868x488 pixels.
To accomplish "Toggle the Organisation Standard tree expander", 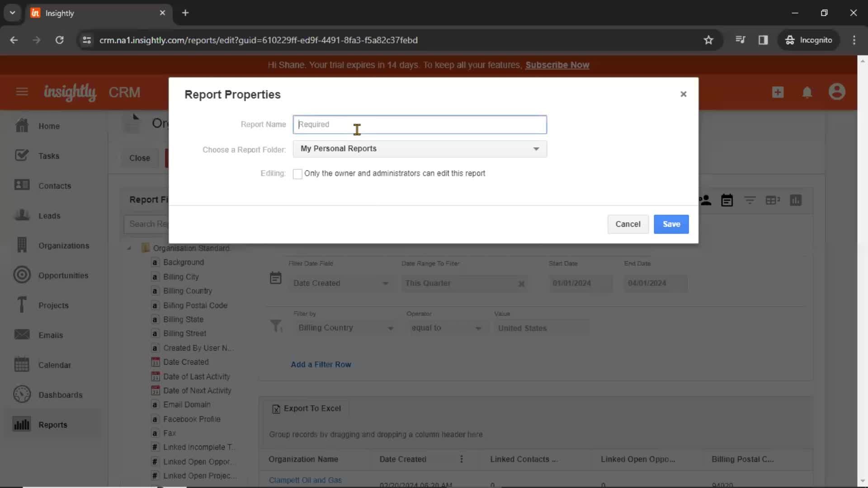I will coord(130,248).
